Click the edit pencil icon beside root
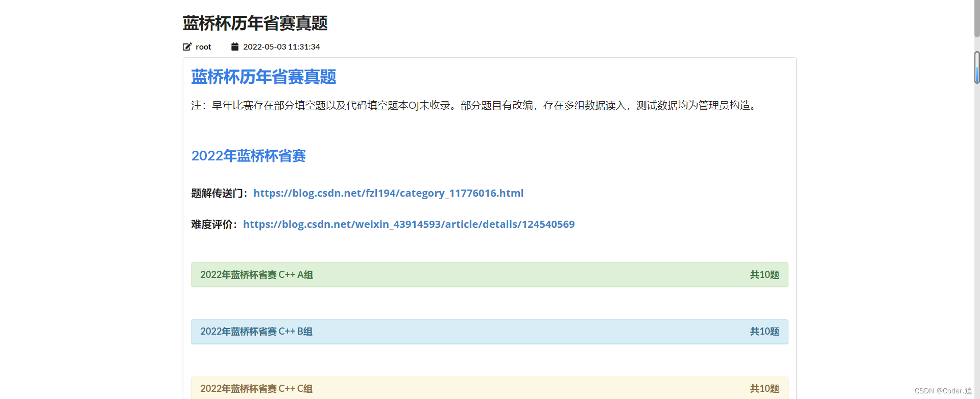Viewport: 980px width, 399px height. 187,46
